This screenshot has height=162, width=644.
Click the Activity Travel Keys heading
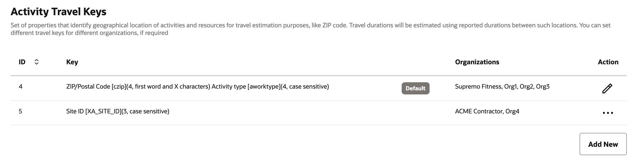[x=58, y=12]
